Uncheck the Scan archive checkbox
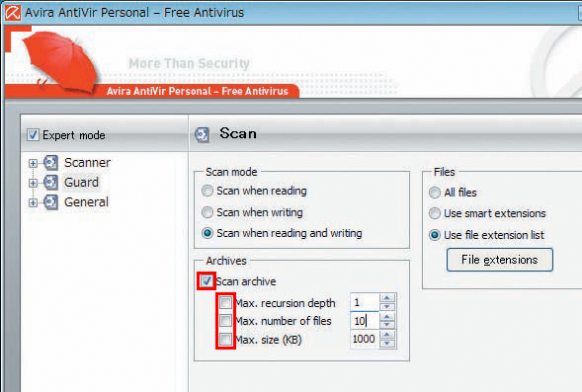The image size is (582, 392). point(207,281)
